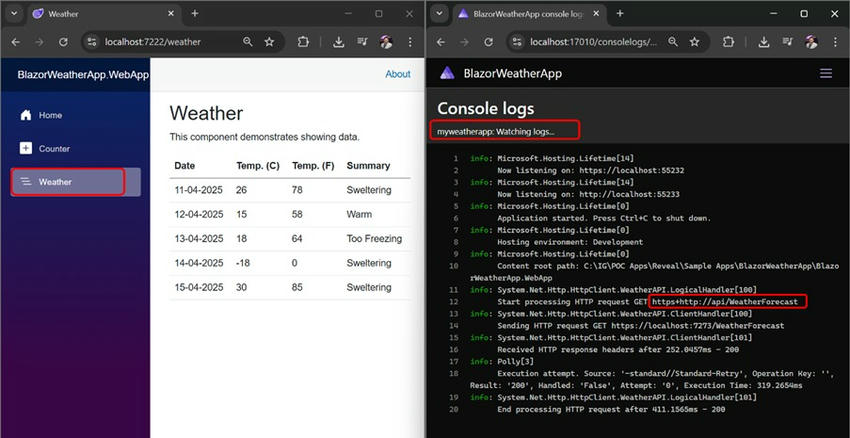Open new tab in console logs window

tap(620, 14)
